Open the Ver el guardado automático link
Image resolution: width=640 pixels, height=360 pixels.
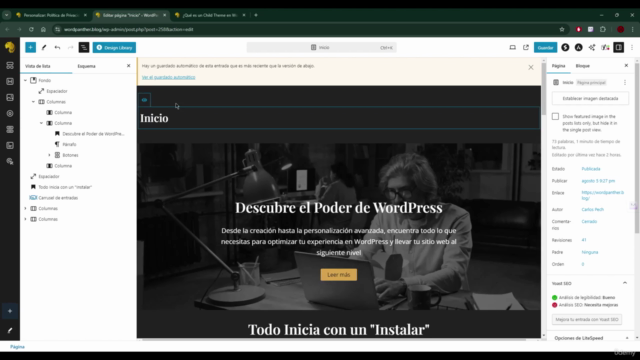click(169, 77)
